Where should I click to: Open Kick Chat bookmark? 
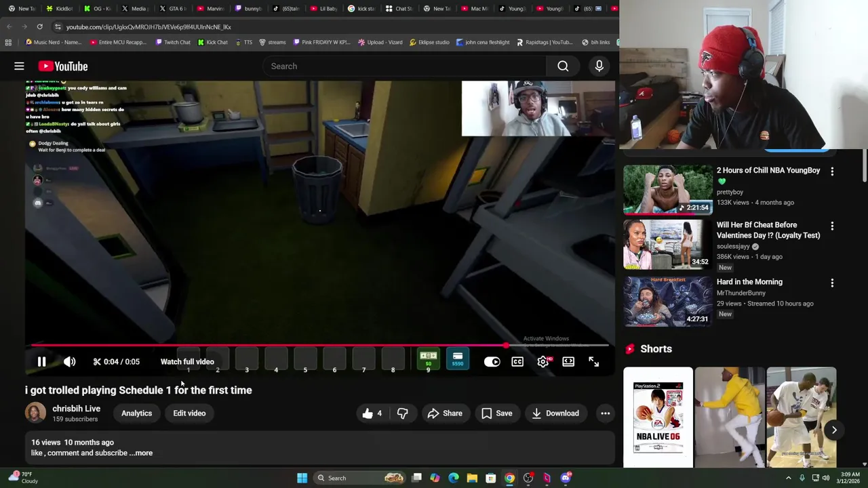coord(212,42)
